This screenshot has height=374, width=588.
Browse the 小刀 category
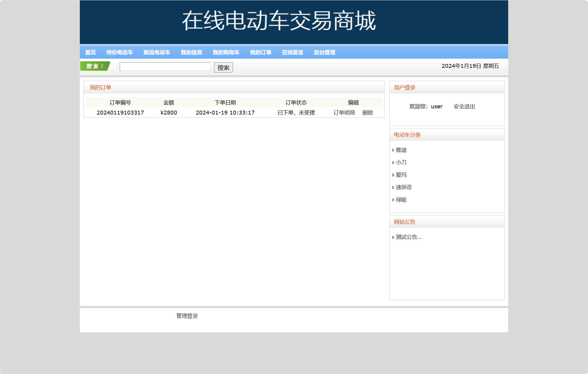(x=401, y=162)
